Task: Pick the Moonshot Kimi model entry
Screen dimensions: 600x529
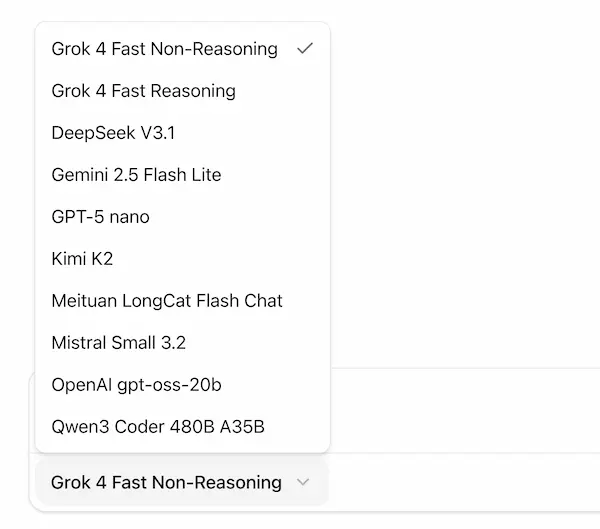Action: coord(183,259)
